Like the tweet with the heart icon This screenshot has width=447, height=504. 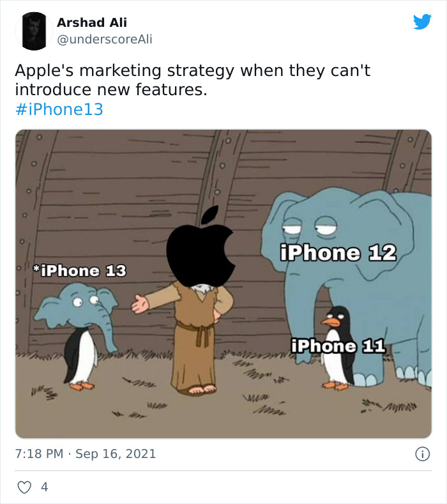[x=24, y=487]
